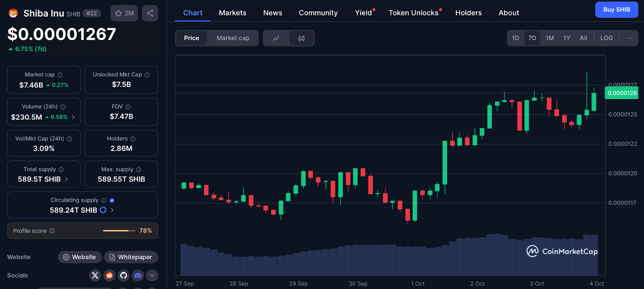Viewport: 644px width, 289px height.
Task: Open chart more options ellipsis menu
Action: 630,38
